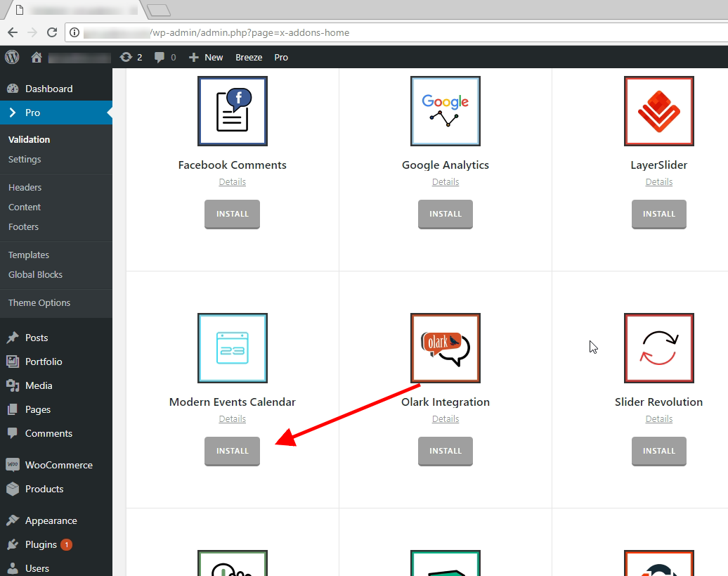The image size is (728, 576).
Task: Open Details link for Facebook Comments
Action: [x=232, y=181]
